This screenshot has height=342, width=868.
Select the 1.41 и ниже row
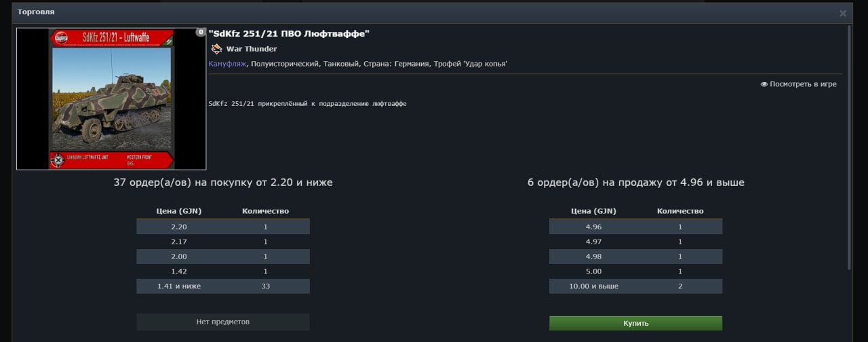click(223, 286)
